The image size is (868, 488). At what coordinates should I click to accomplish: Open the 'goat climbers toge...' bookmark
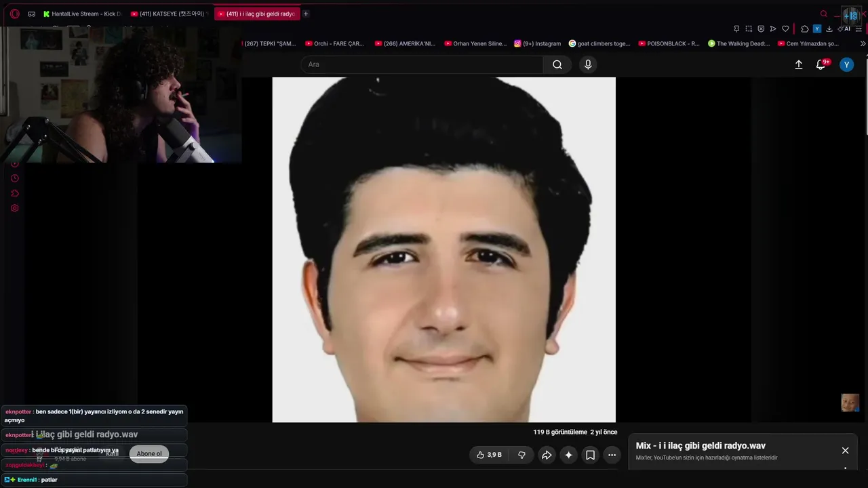[x=599, y=43]
